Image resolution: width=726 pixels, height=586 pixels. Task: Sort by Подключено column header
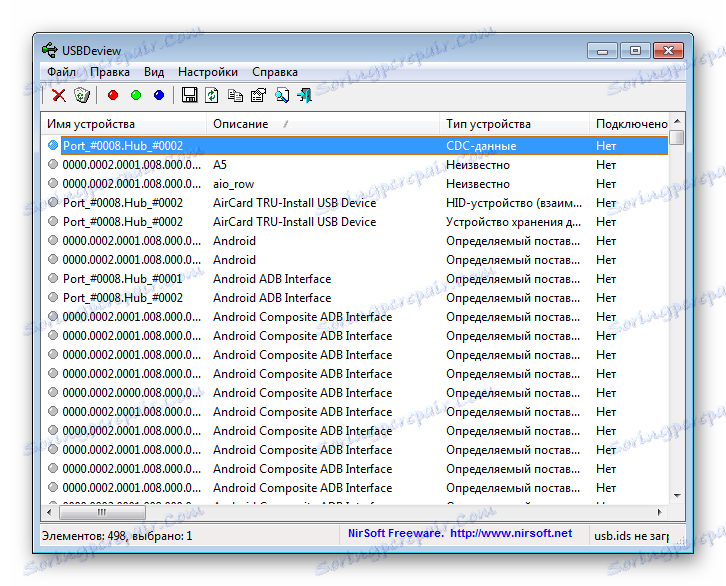click(x=629, y=124)
